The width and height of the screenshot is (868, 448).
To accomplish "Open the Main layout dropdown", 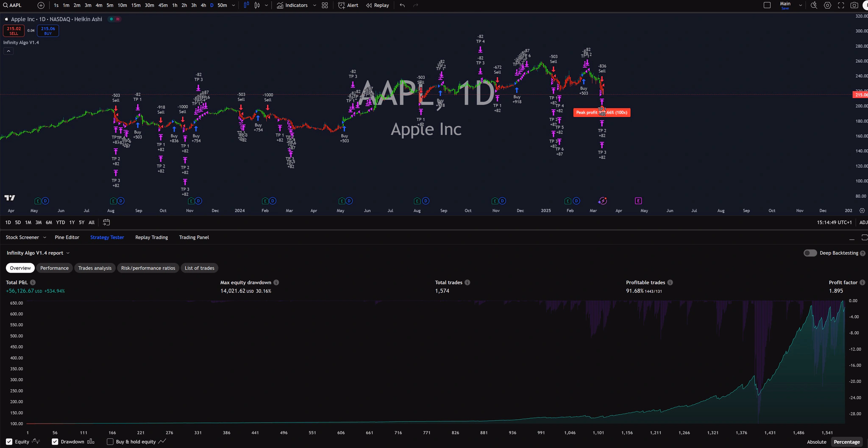I will click(x=800, y=5).
